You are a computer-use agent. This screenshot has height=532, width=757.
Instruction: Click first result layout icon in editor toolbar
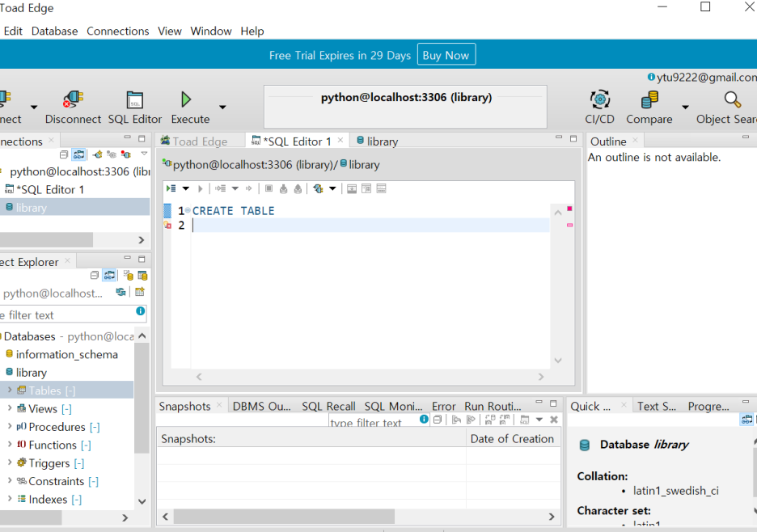[352, 188]
